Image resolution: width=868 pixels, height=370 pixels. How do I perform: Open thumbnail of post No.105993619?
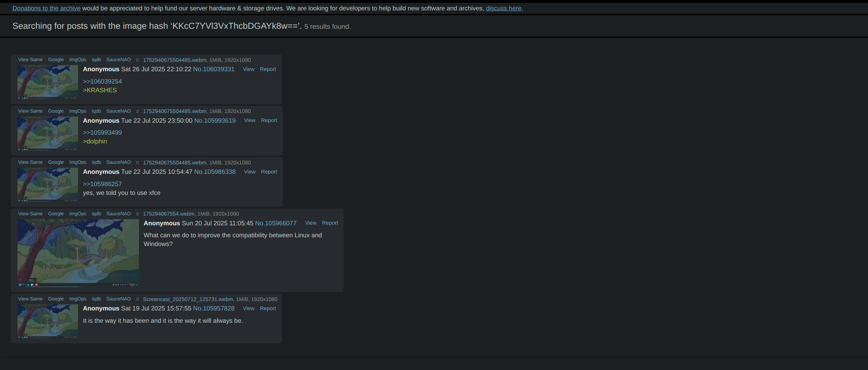pyautogui.click(x=48, y=133)
